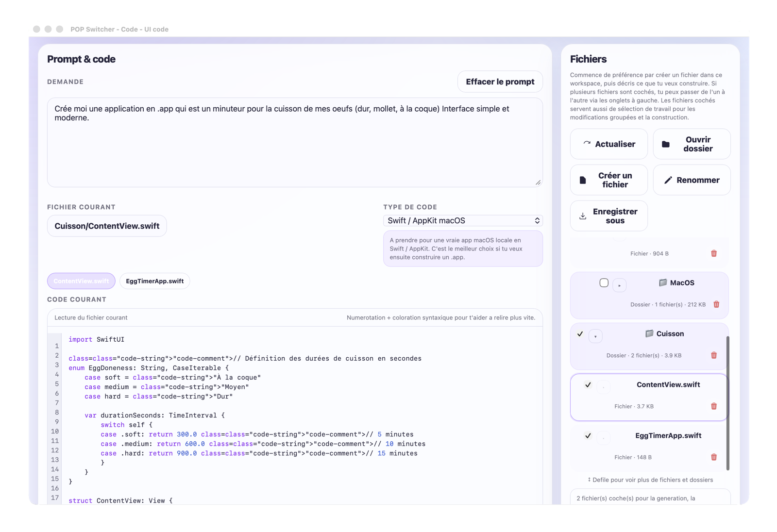Viewport: 777px width, 532px height.
Task: Check the MacOS folder checkbox
Action: (x=604, y=283)
